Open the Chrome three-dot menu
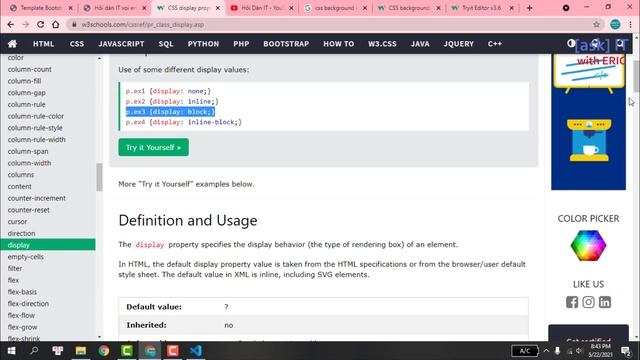Screen dimensions: 640x360 coord(631,24)
